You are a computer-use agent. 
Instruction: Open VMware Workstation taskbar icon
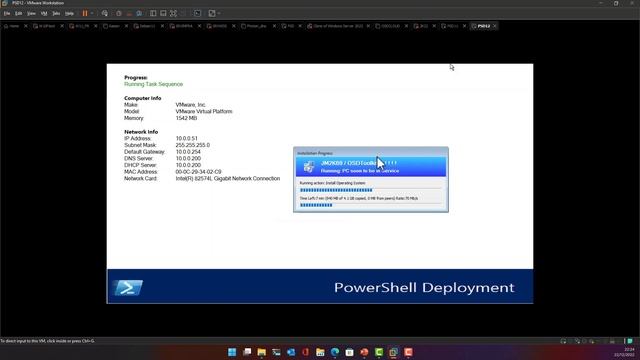(x=394, y=352)
